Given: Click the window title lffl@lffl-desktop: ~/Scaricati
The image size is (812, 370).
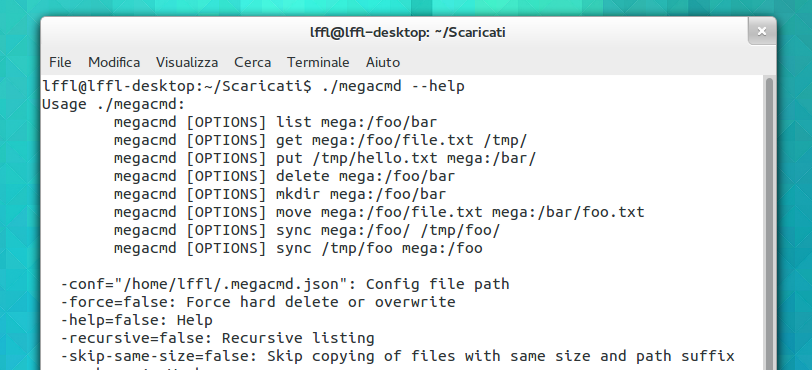Looking at the screenshot, I should [x=408, y=32].
